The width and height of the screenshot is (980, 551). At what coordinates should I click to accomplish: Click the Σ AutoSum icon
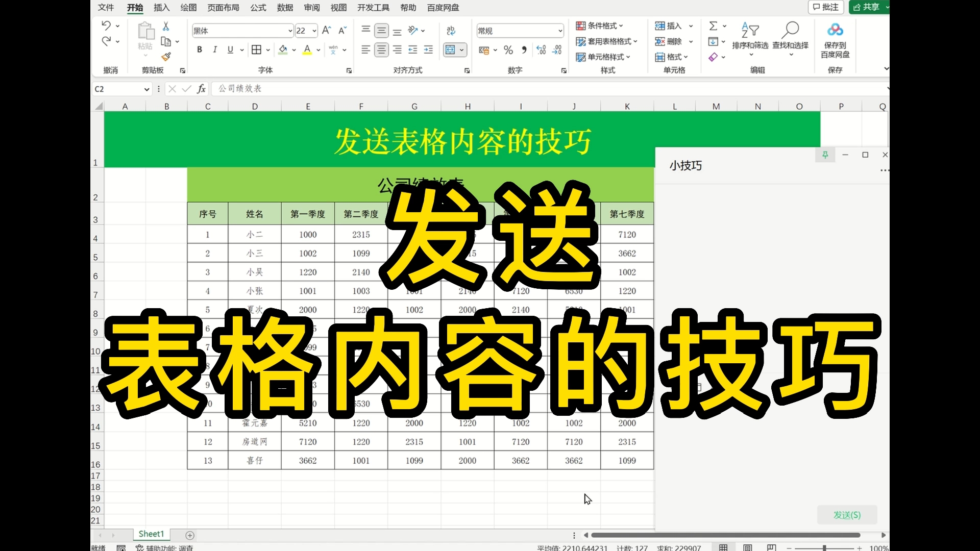click(714, 26)
